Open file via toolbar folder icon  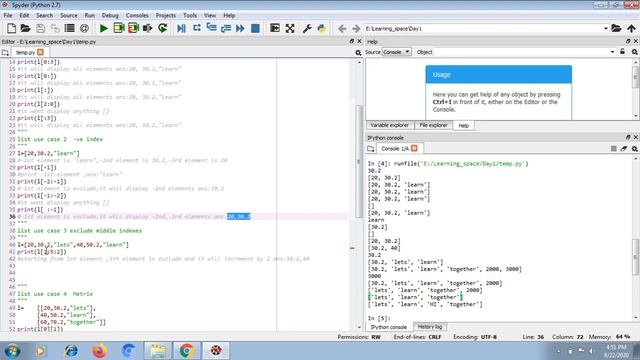pyautogui.click(x=25, y=28)
